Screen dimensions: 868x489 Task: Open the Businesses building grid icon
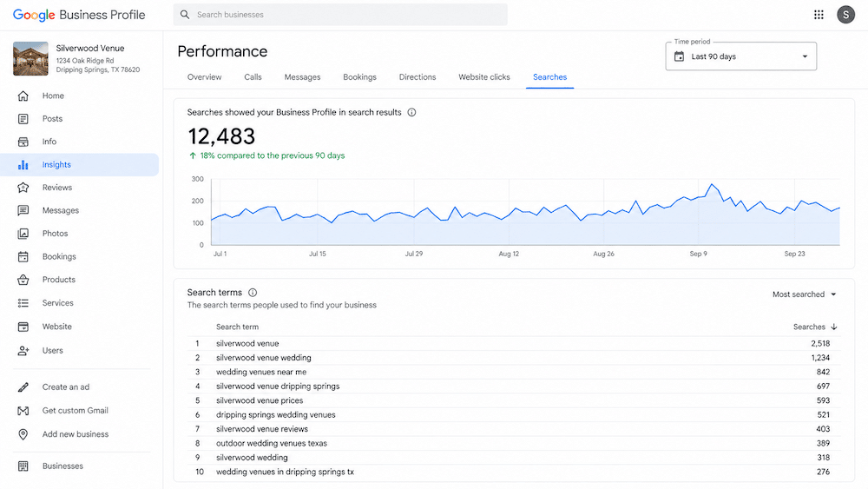point(23,466)
